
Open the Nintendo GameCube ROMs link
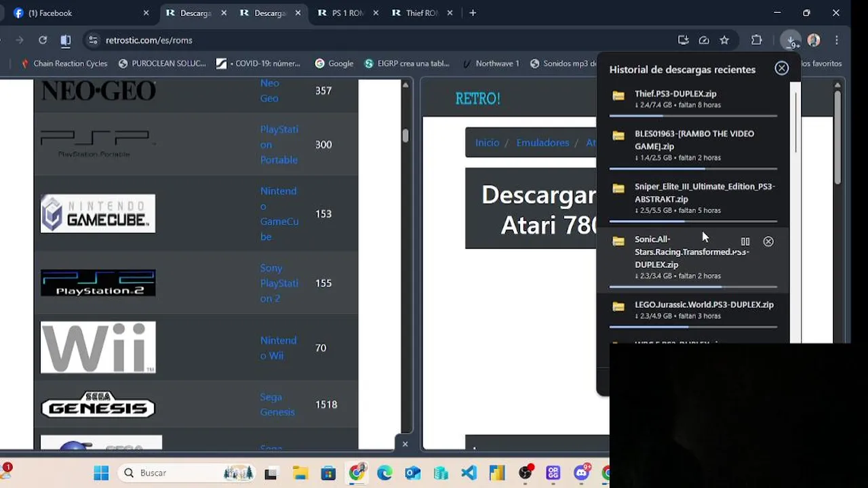coord(279,213)
